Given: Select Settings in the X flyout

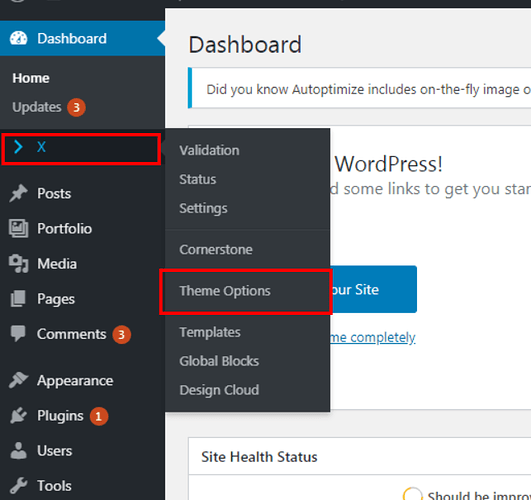Looking at the screenshot, I should (203, 208).
